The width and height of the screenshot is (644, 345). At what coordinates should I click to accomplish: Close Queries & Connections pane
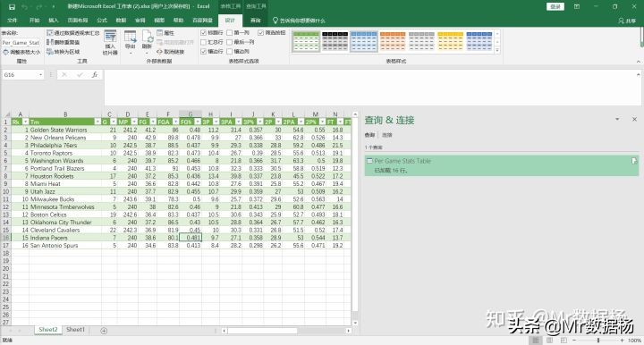(x=634, y=119)
